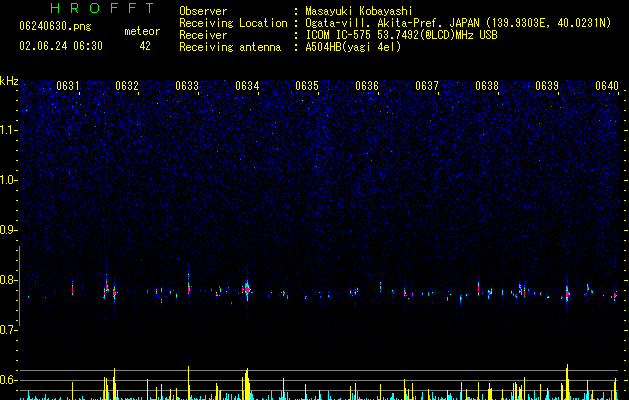Click the meteor count value 42

[x=145, y=46]
